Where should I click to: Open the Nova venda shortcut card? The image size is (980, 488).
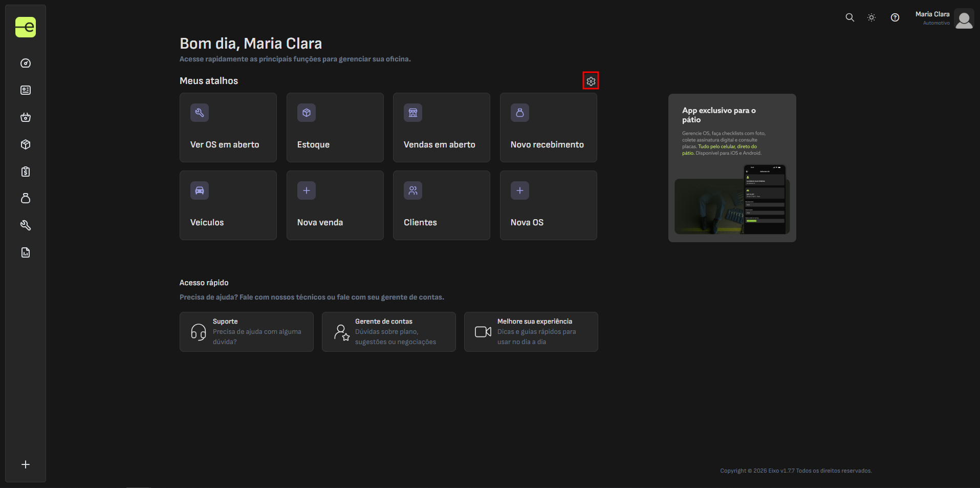(335, 205)
